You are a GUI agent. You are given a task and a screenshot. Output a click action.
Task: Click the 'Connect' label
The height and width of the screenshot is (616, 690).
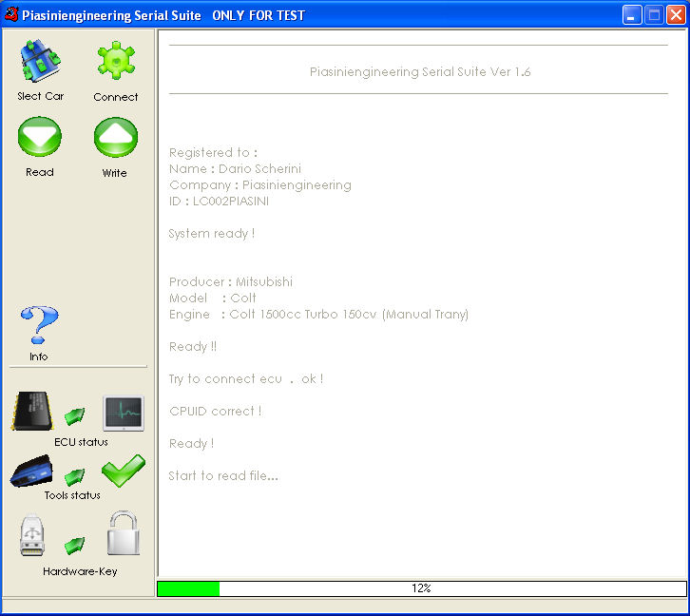coord(116,97)
